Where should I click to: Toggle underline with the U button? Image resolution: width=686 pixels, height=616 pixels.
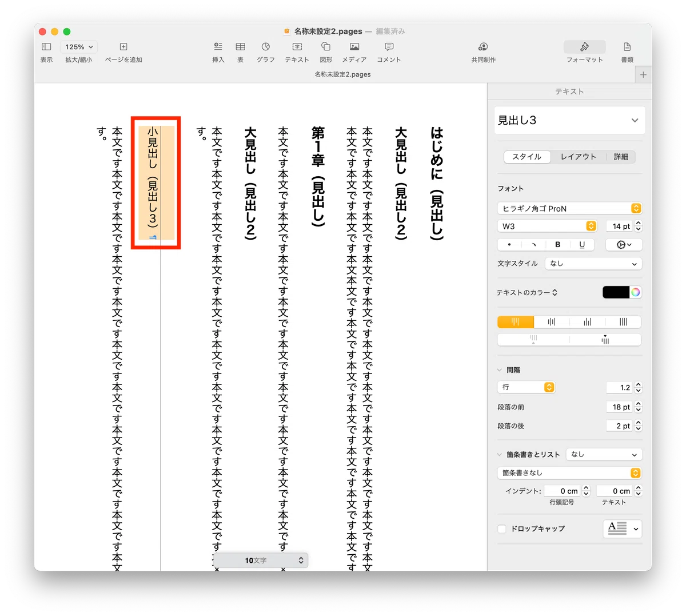coord(582,245)
